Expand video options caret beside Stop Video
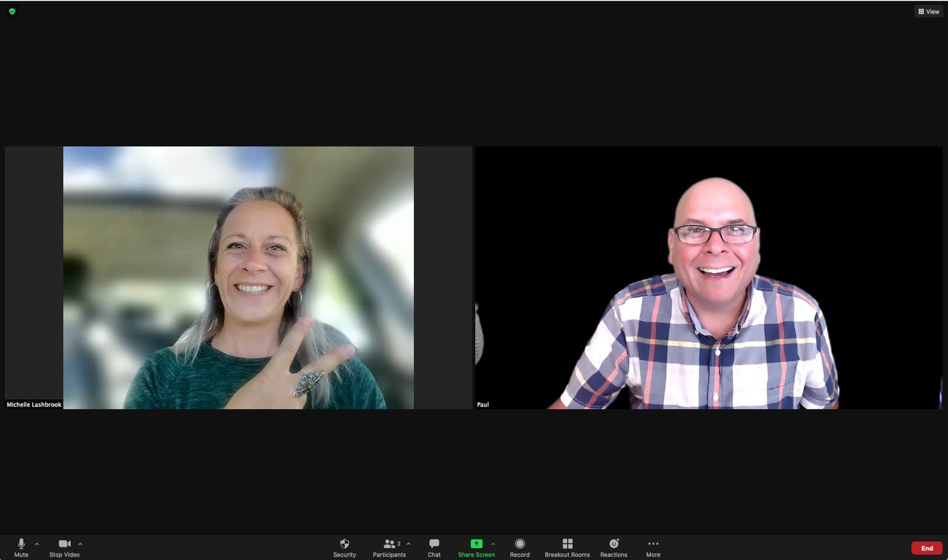Viewport: 948px width, 560px height. [x=80, y=544]
